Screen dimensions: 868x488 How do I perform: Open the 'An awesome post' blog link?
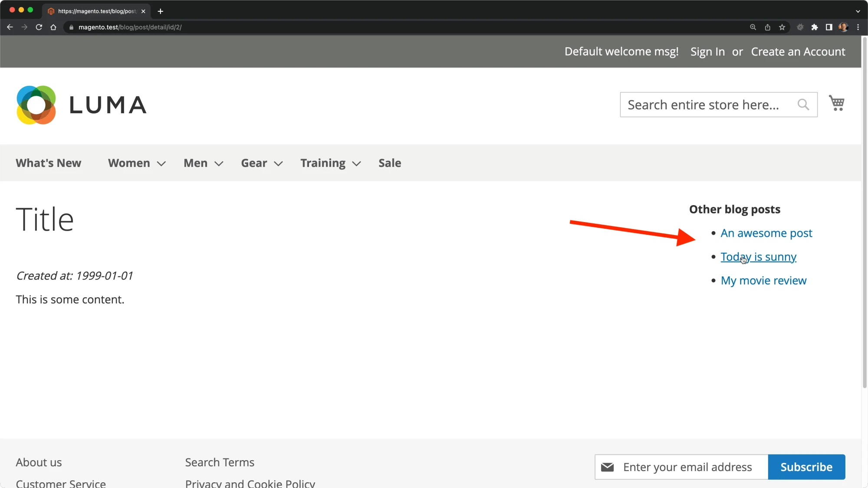coord(766,233)
